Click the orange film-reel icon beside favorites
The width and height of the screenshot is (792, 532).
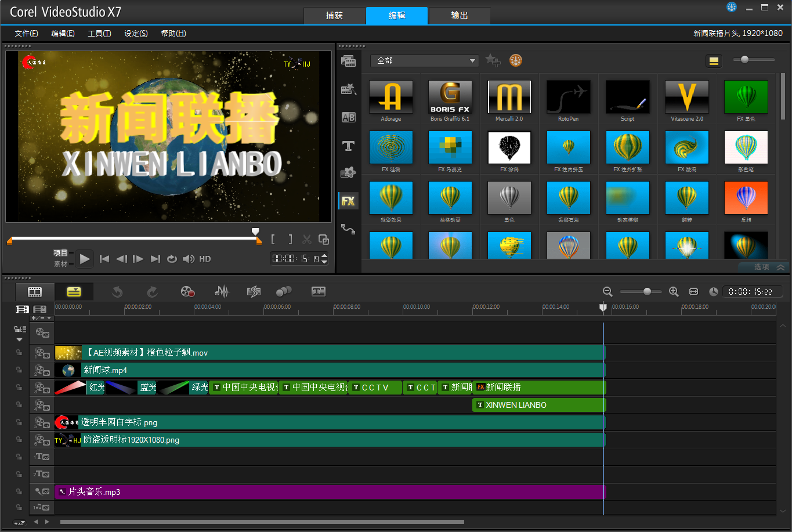[516, 60]
